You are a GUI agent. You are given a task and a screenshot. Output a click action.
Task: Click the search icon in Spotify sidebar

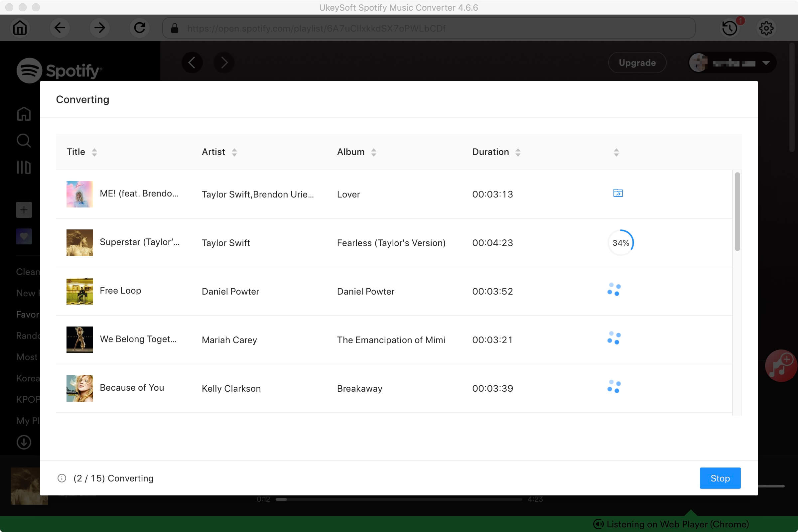click(23, 140)
